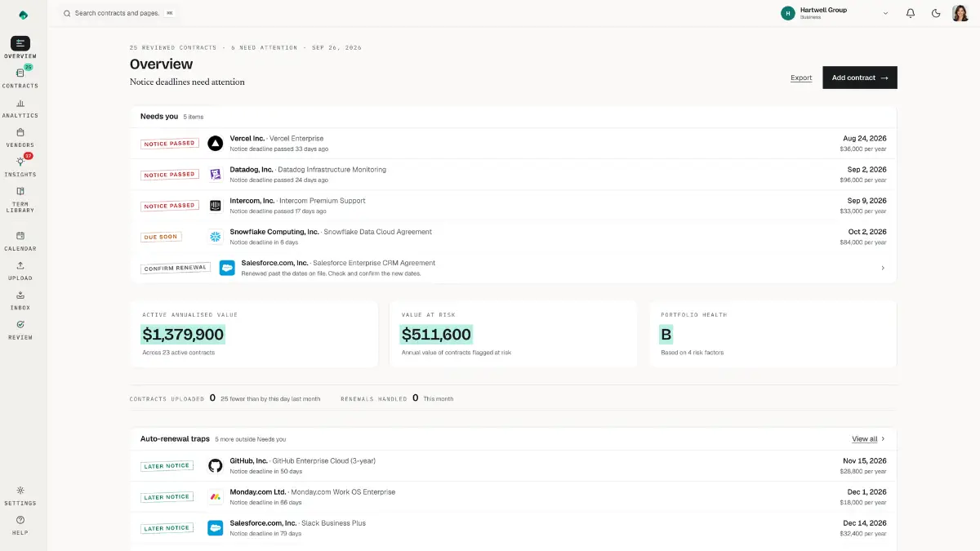This screenshot has height=551, width=980.
Task: Open the Review sidebar section
Action: pyautogui.click(x=20, y=330)
